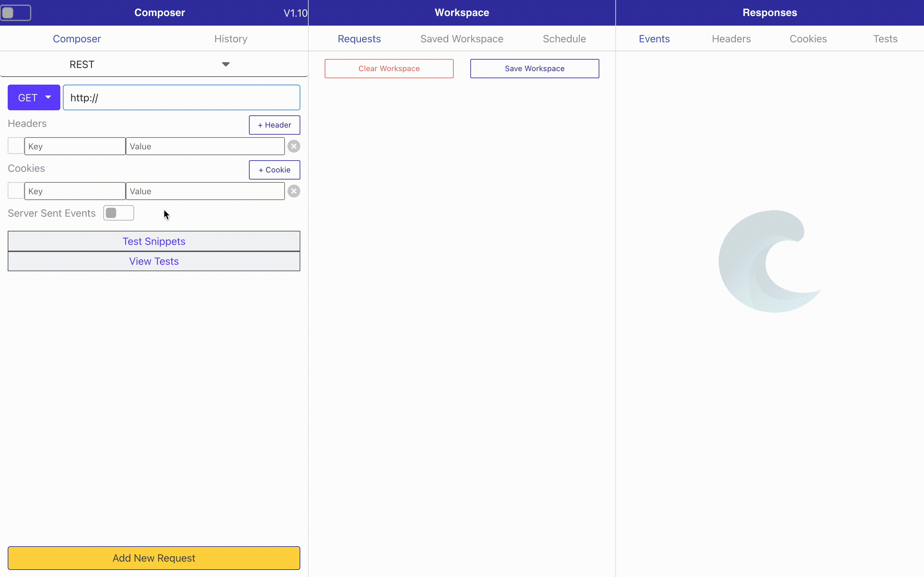The width and height of the screenshot is (924, 577).
Task: Click the + Header button
Action: [274, 125]
